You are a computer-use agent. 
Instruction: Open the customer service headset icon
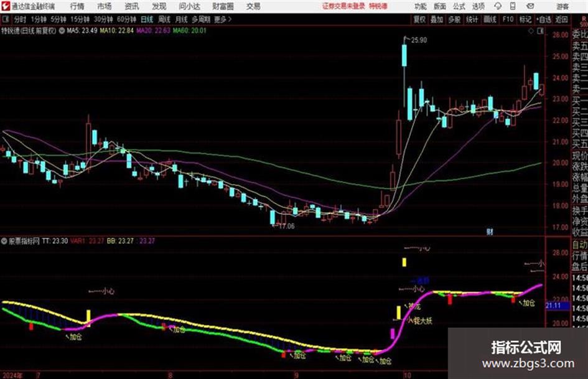(498, 6)
